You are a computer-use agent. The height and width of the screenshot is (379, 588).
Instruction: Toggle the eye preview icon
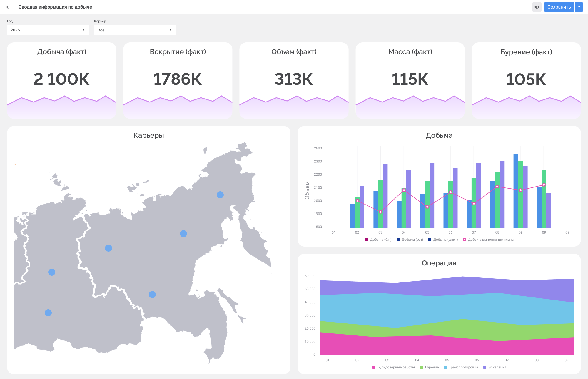click(537, 7)
